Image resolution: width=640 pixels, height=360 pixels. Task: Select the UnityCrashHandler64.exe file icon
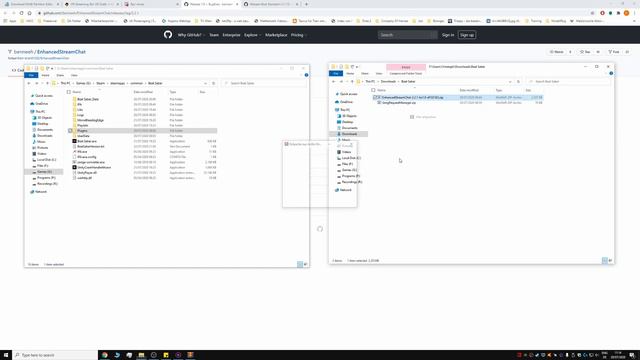[x=74, y=167]
